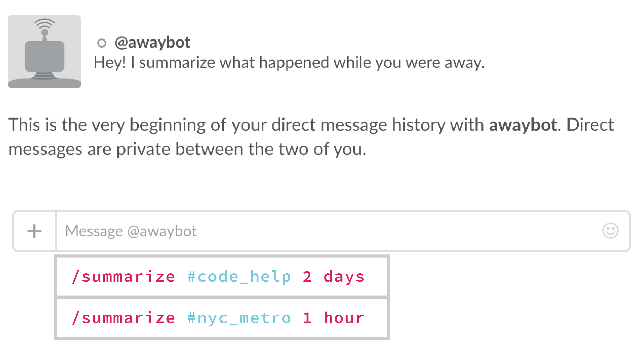
Task: Click 'messages are private between' sentence line
Action: tap(187, 149)
